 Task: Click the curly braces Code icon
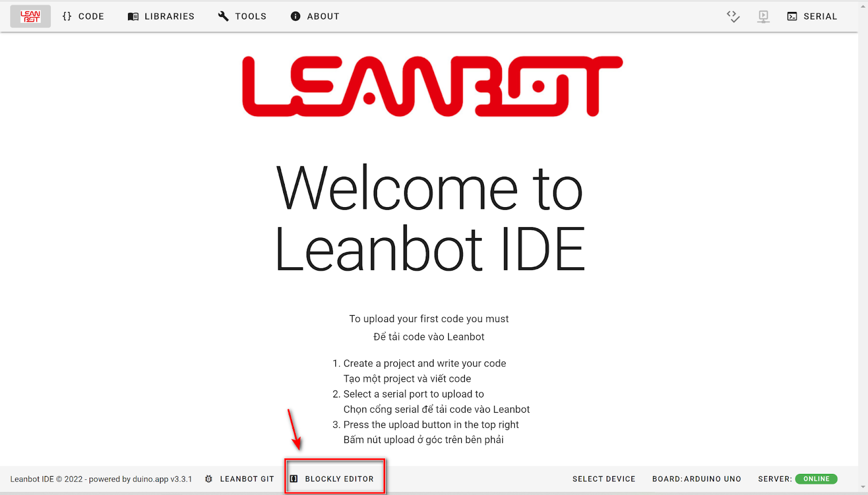click(67, 16)
